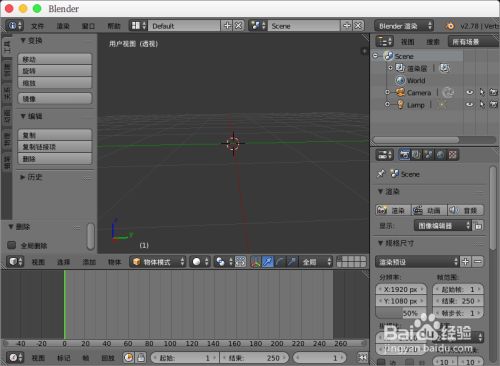Open the 物体模式 (Object Mode) dropdown
The image size is (500, 366).
(158, 262)
